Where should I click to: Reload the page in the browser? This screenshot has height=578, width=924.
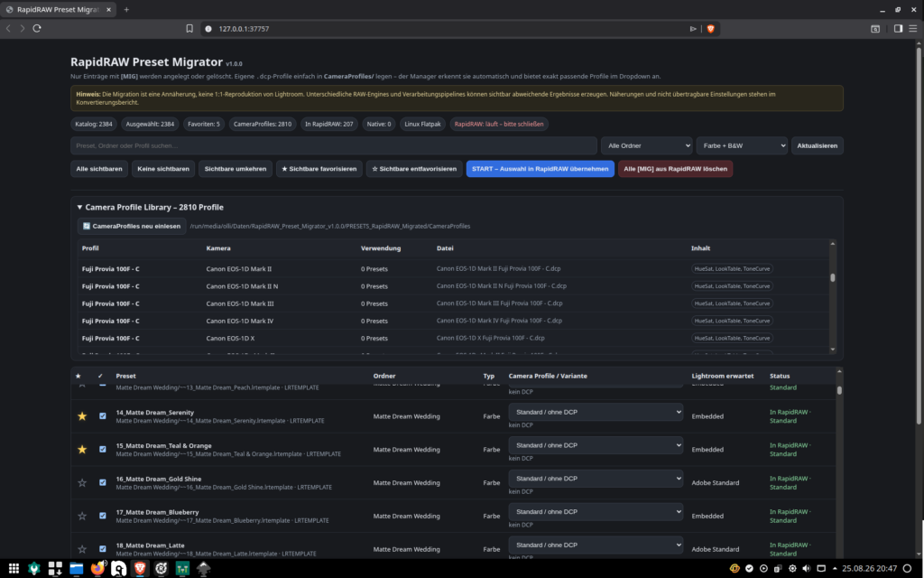coord(37,28)
